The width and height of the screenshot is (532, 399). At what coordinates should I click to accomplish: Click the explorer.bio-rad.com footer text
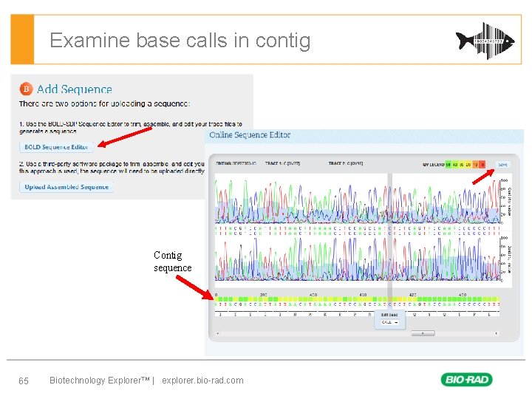202,381
